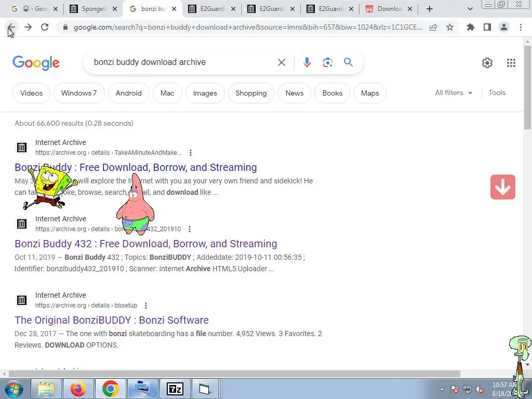Filter results by News
532x399 pixels.
tap(294, 93)
